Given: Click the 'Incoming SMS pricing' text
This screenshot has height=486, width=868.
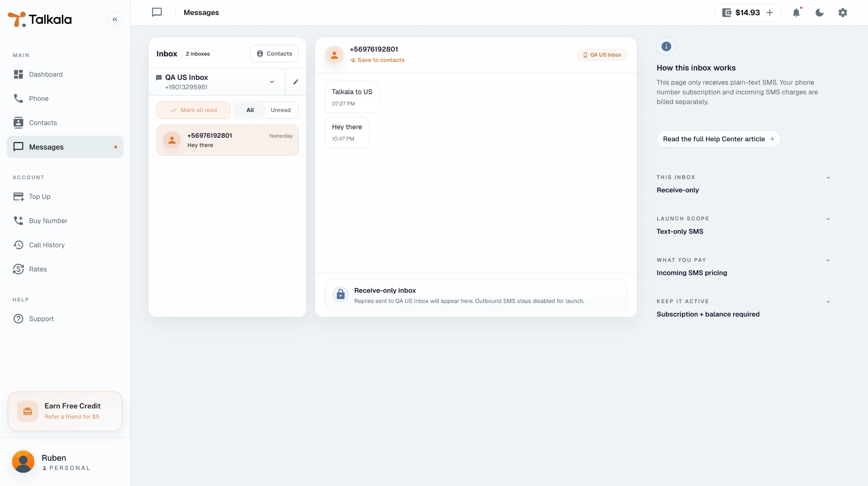Looking at the screenshot, I should coord(692,273).
